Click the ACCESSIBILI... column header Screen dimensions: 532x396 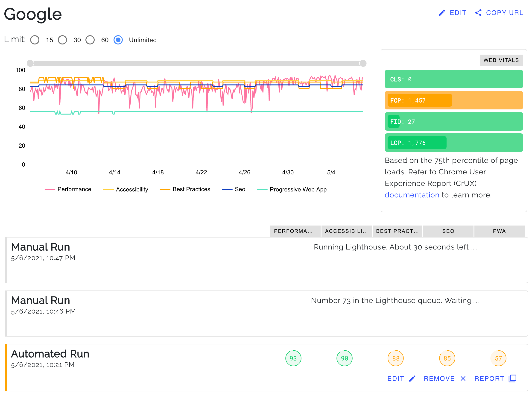[346, 231]
